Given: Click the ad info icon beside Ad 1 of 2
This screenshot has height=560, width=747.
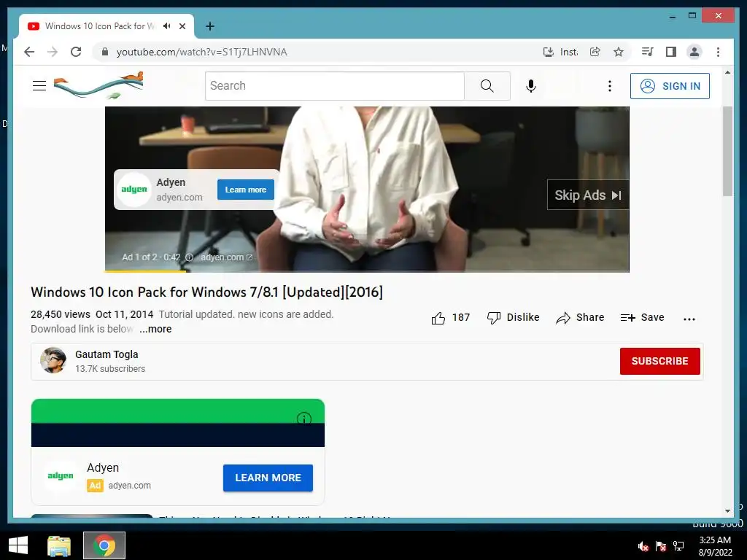Looking at the screenshot, I should tap(189, 257).
